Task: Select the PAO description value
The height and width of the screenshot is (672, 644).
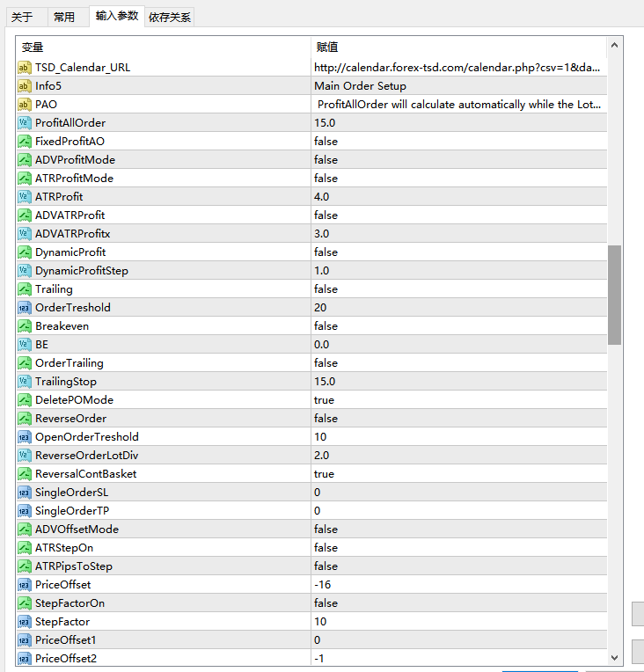Action: tap(458, 104)
